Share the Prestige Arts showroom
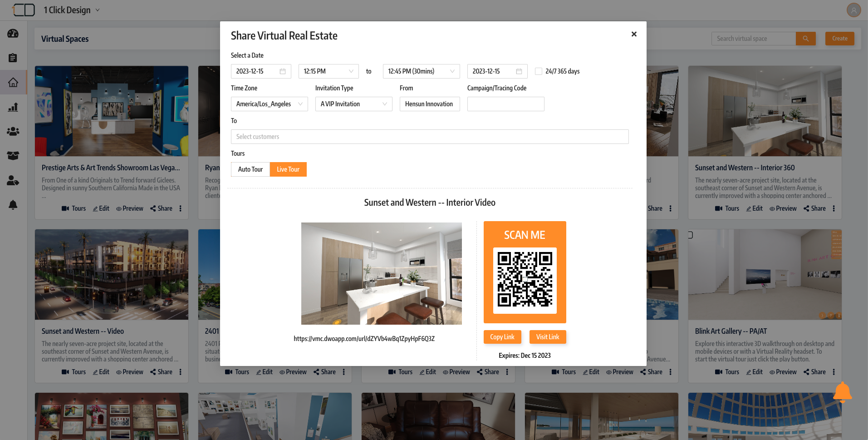The image size is (868, 440). pos(161,208)
